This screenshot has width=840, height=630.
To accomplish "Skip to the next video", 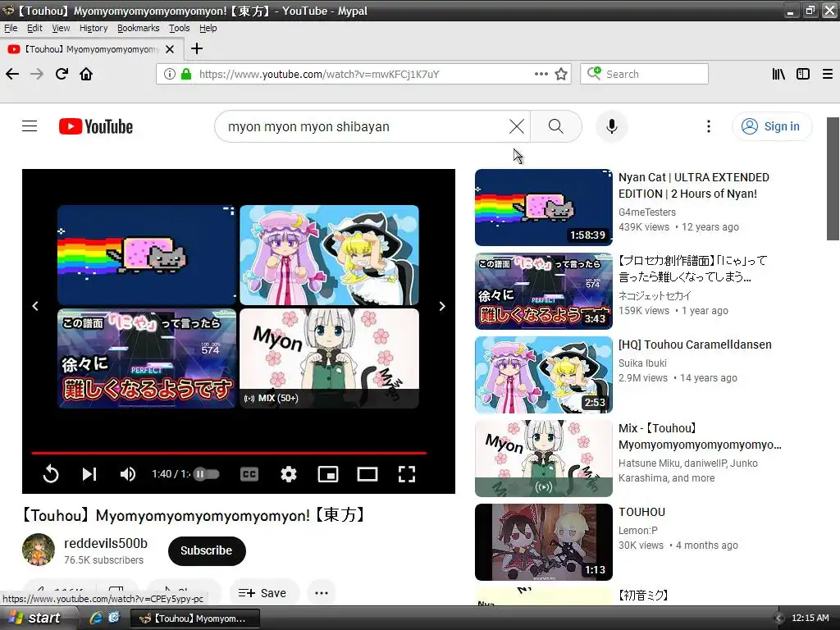I will point(89,474).
